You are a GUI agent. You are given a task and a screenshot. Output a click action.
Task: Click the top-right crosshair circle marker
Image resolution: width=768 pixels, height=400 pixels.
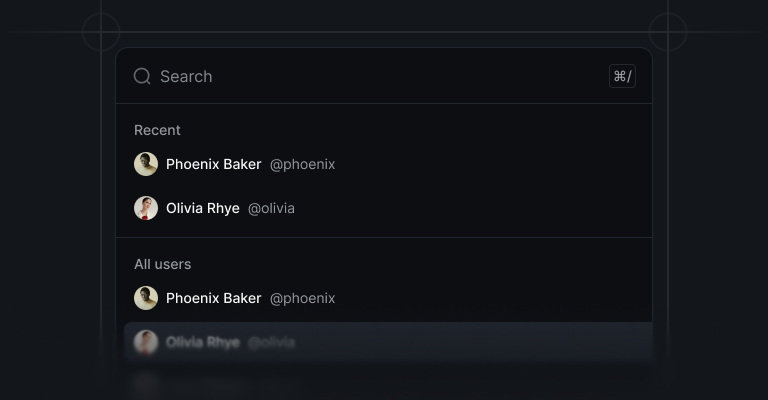tap(668, 32)
